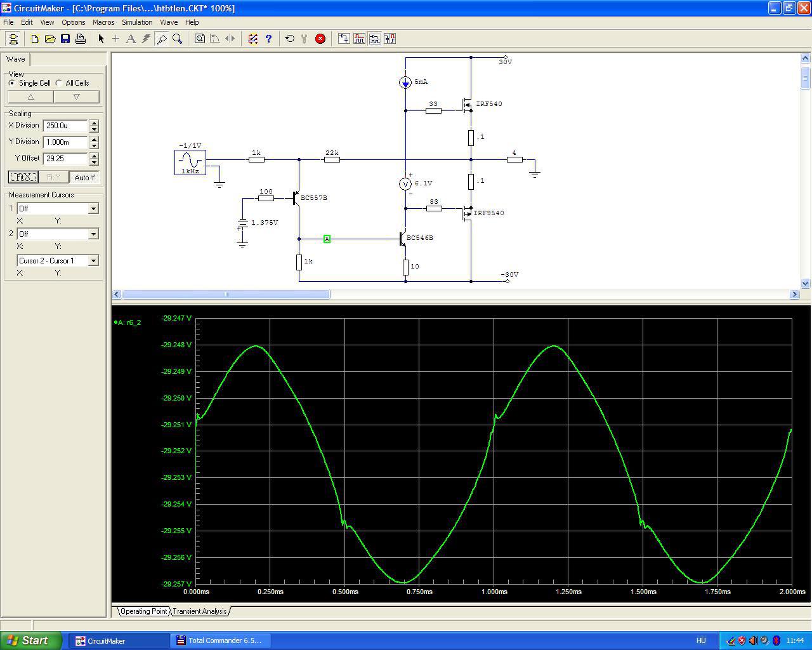Click the horizontal scrollbar thumb under schematic
Image resolution: width=812 pixels, height=650 pixels.
[226, 295]
